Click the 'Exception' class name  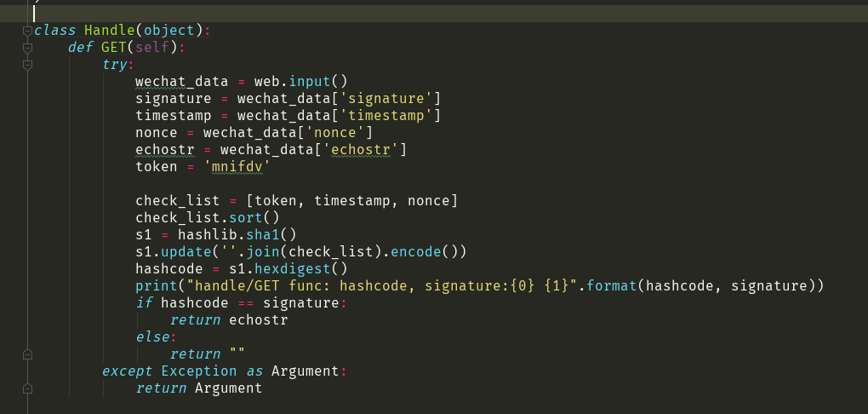199,371
